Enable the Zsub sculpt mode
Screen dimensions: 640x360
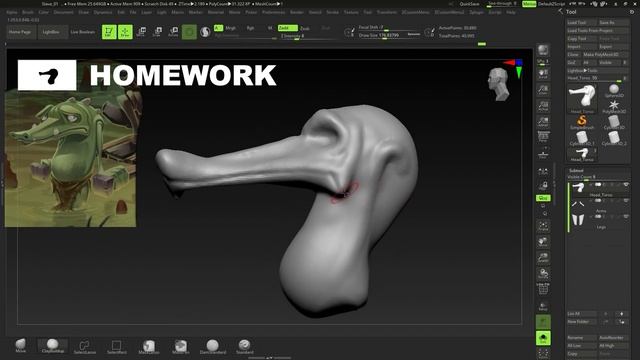(304, 29)
